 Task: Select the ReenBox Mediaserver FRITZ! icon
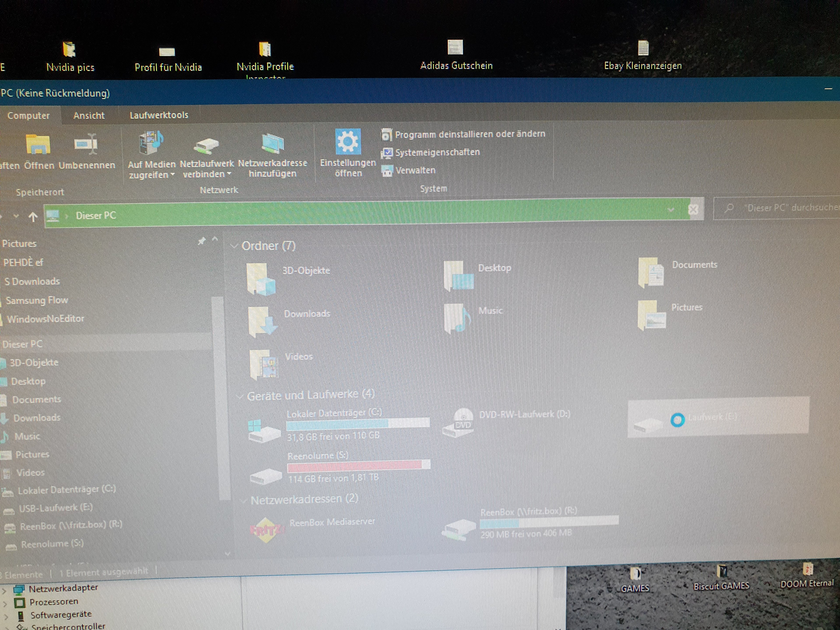tap(267, 530)
